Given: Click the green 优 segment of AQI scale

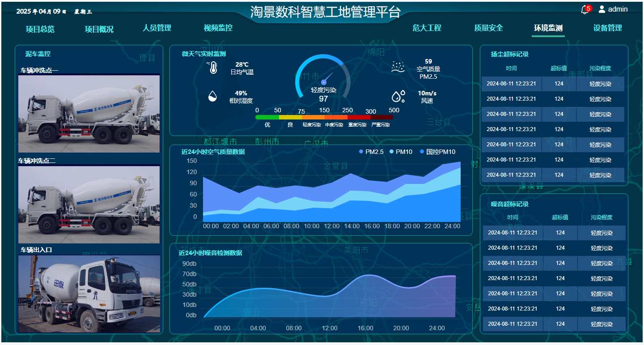Looking at the screenshot, I should coord(267,117).
